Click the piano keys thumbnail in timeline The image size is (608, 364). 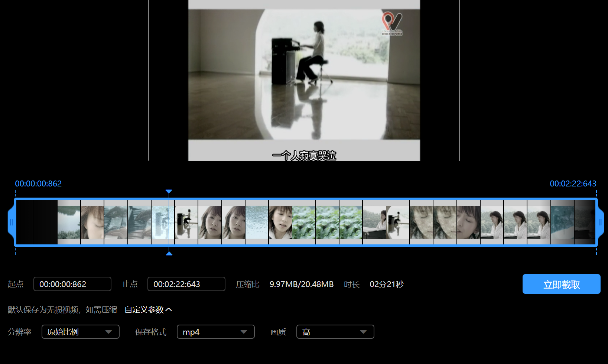click(139, 222)
